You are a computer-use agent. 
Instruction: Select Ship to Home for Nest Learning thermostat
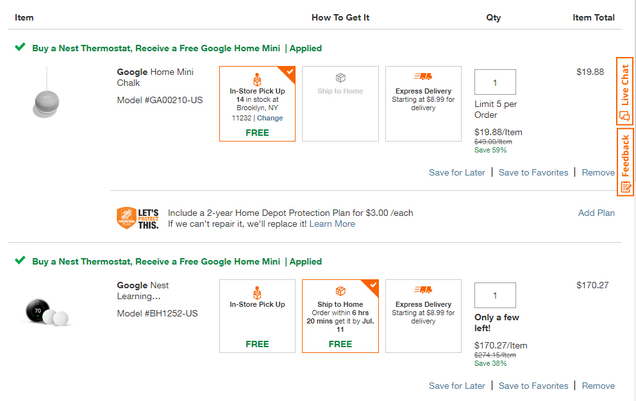coord(340,316)
